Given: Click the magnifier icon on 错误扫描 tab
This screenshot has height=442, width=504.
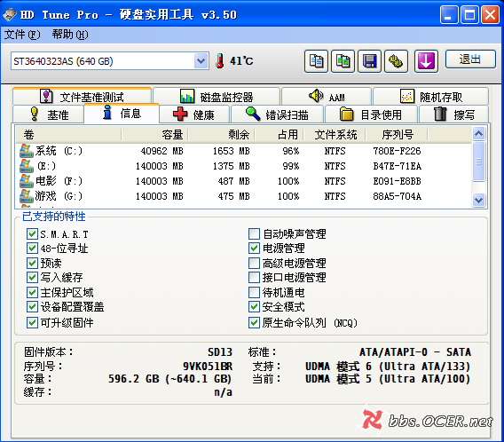Looking at the screenshot, I should point(253,114).
